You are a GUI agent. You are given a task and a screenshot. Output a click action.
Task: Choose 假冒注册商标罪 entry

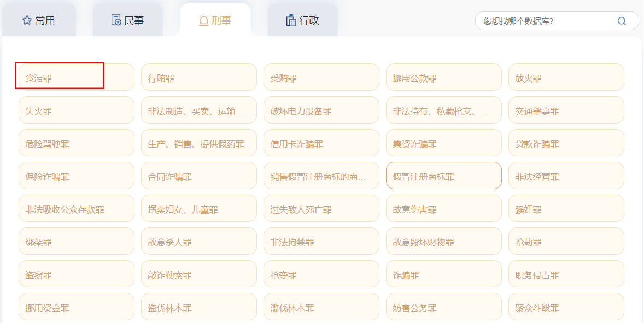coord(443,175)
